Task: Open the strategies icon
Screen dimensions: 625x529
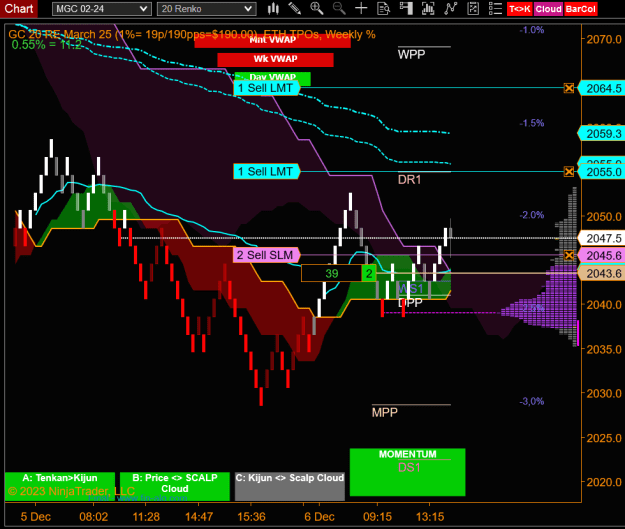Action: [x=473, y=8]
